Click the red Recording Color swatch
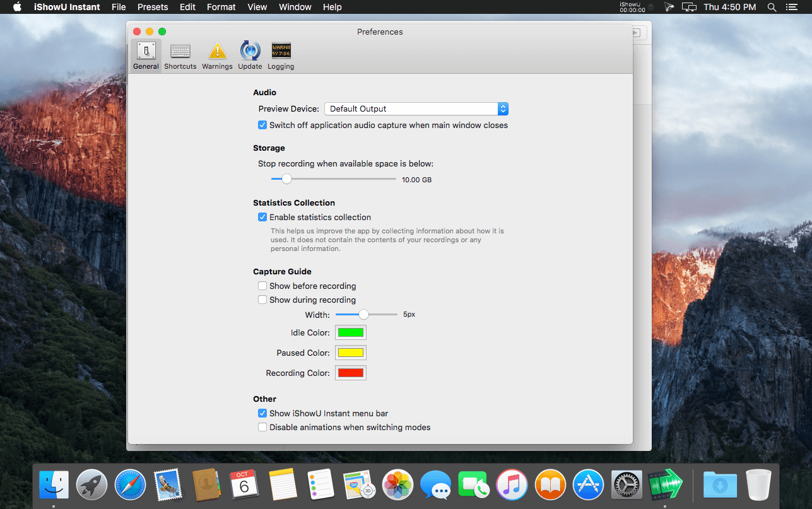The height and width of the screenshot is (509, 812). click(x=351, y=373)
